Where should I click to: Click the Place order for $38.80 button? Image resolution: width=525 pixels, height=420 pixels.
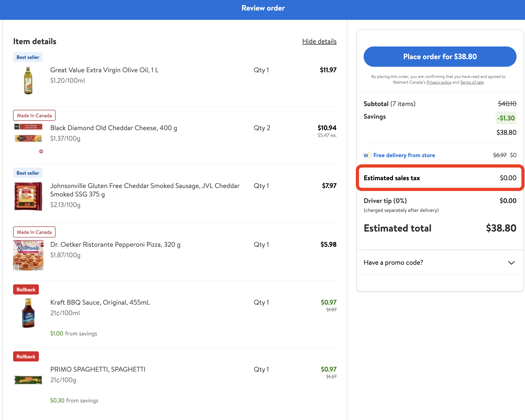click(x=440, y=57)
